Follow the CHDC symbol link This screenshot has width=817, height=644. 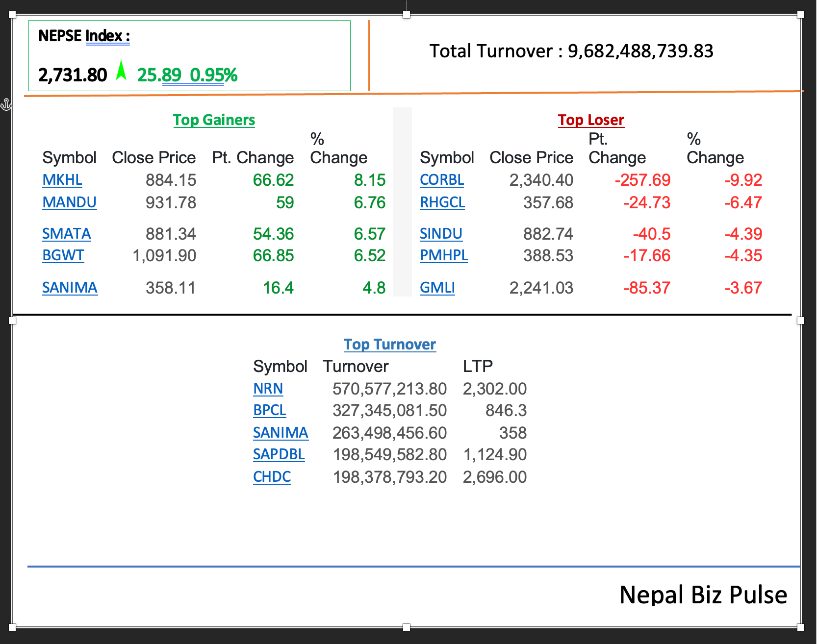point(272,477)
